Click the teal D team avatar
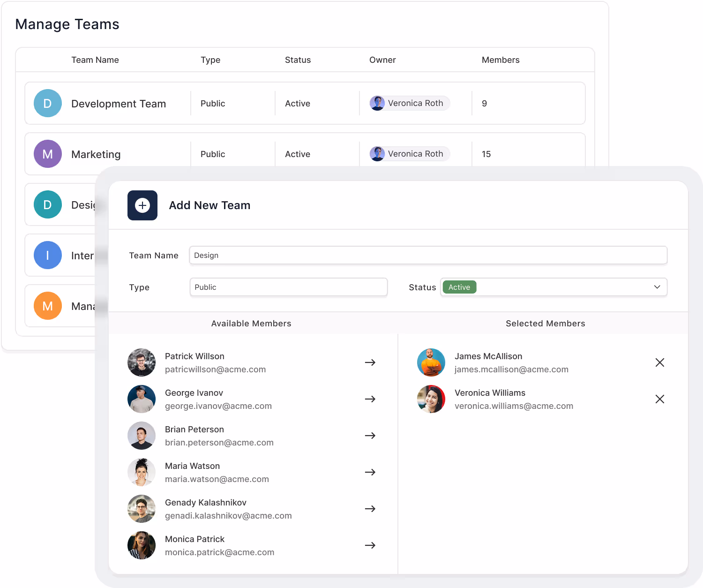Image resolution: width=703 pixels, height=588 pixels. (x=48, y=204)
